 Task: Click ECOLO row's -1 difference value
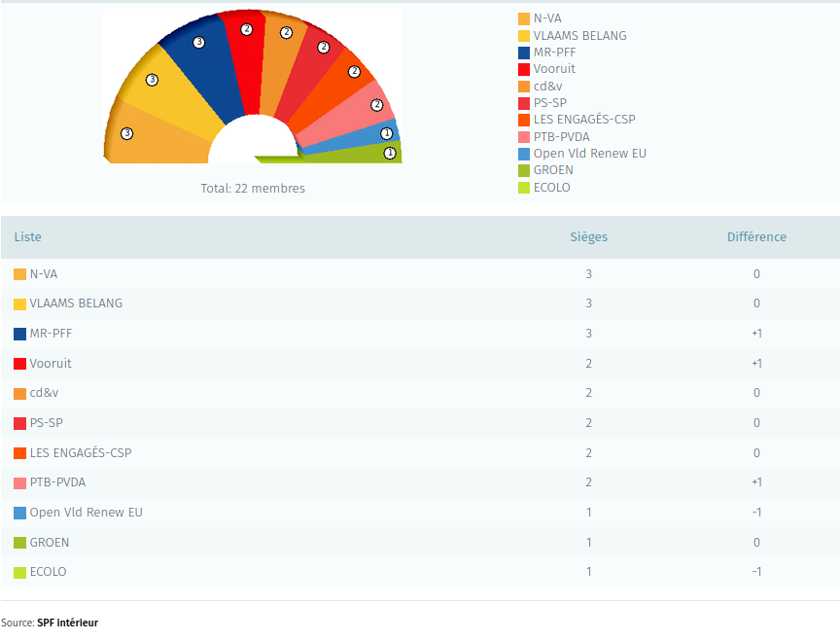tap(756, 572)
